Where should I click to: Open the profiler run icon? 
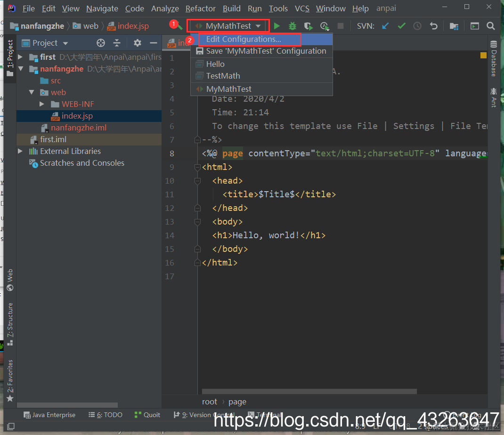(325, 26)
